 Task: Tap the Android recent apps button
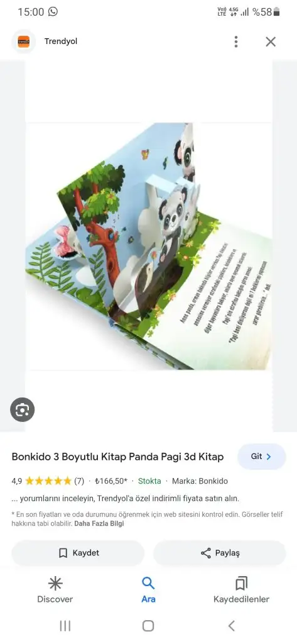coord(65,626)
